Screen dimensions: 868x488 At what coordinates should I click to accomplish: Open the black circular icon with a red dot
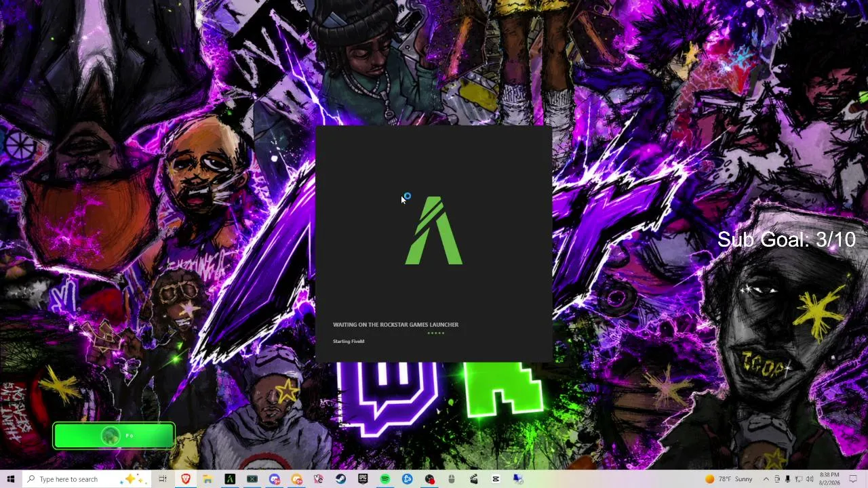(430, 479)
